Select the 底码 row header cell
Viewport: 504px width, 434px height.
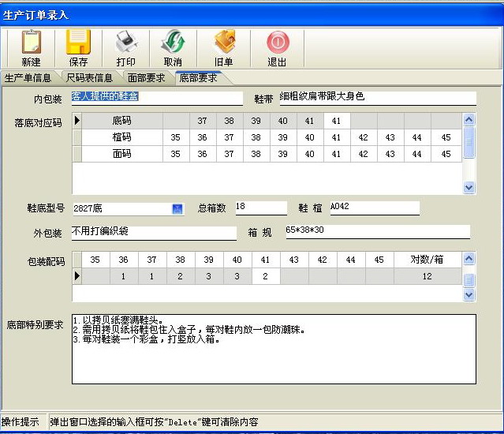point(122,121)
